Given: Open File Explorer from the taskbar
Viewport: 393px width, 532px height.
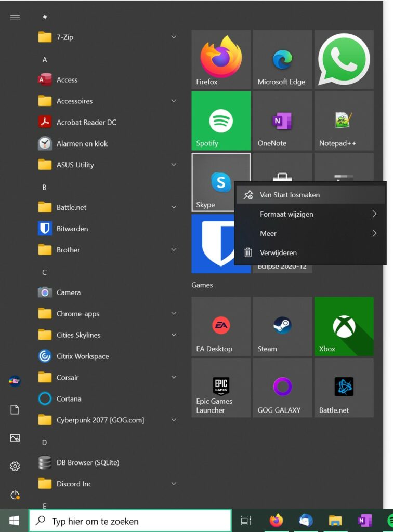Looking at the screenshot, I should [335, 521].
